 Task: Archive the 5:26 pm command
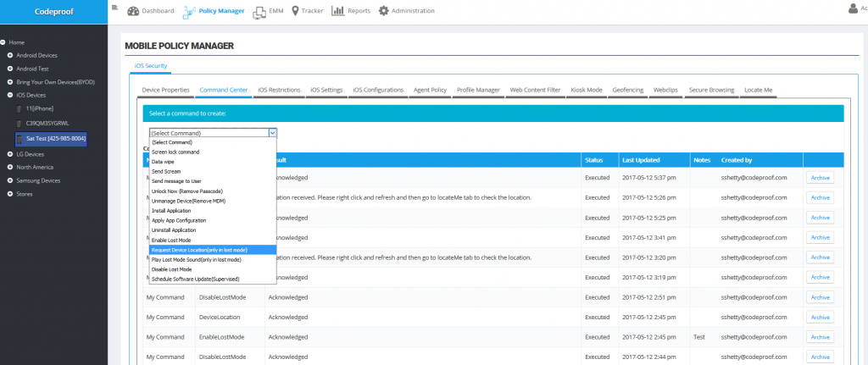pos(820,197)
